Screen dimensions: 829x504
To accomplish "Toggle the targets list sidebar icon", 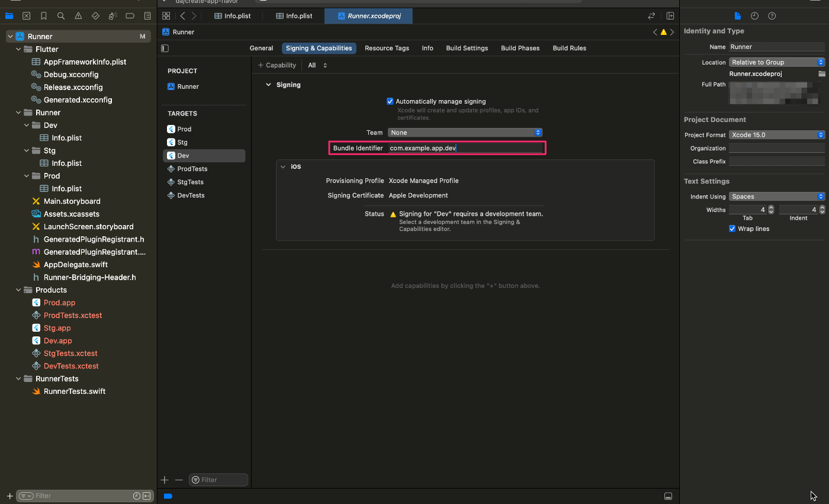I will tap(165, 48).
